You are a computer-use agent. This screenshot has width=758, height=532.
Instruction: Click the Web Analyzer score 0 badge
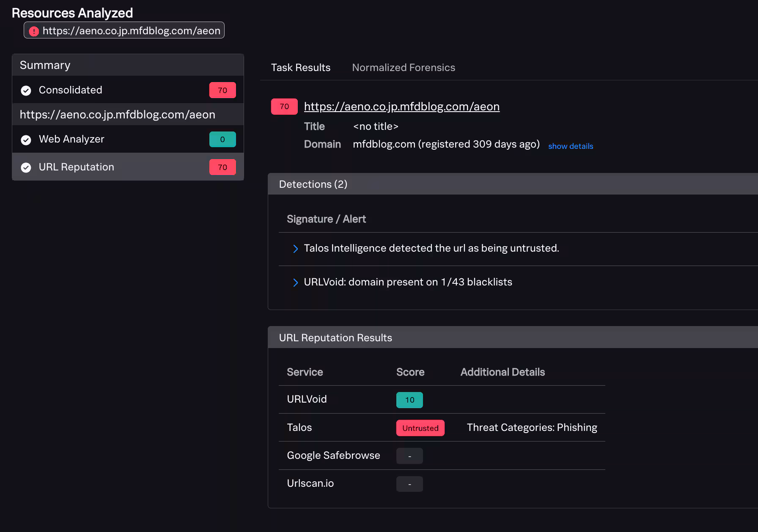click(222, 139)
